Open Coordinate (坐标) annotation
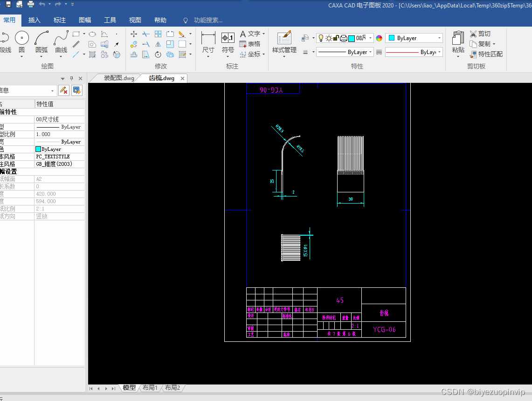 tap(250, 54)
